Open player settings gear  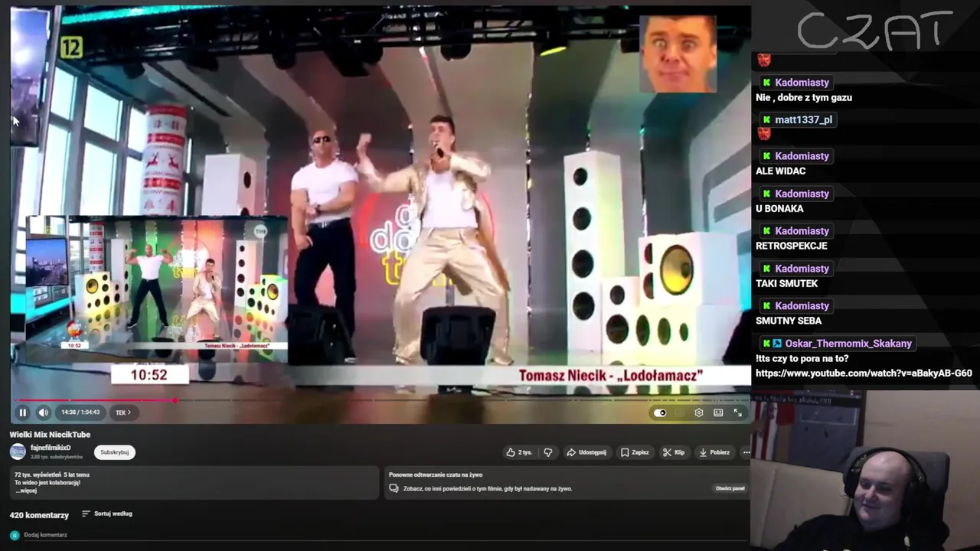699,412
